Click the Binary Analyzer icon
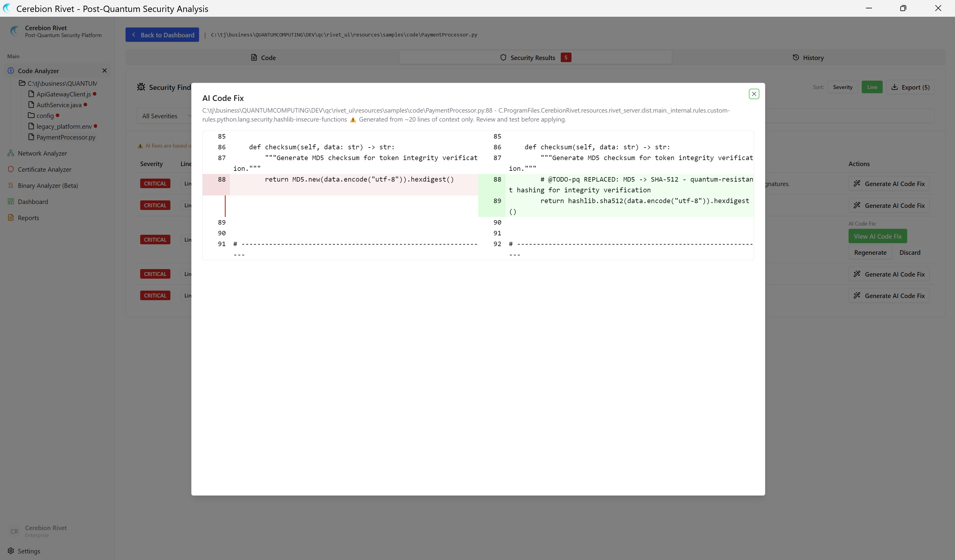Screen dimensions: 955x560 (11, 185)
